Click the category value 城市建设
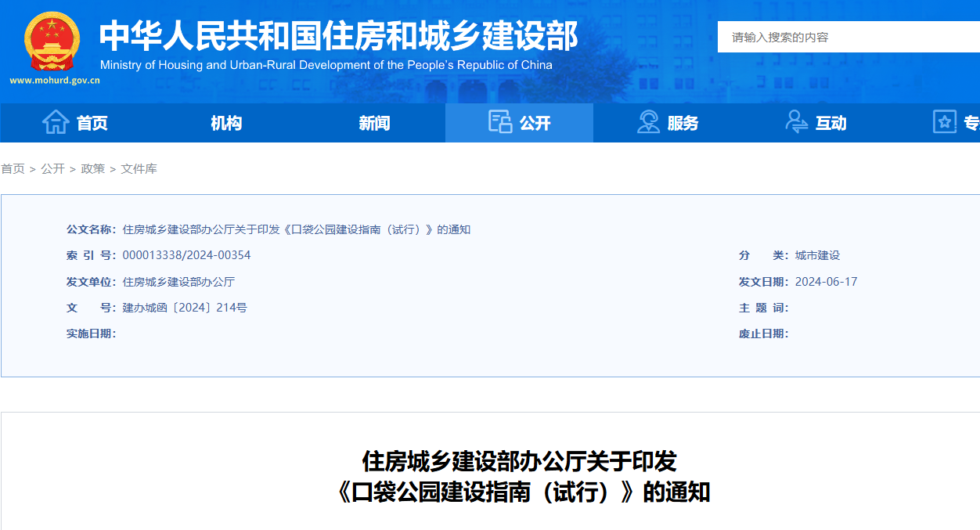The width and height of the screenshot is (980, 530). point(817,255)
